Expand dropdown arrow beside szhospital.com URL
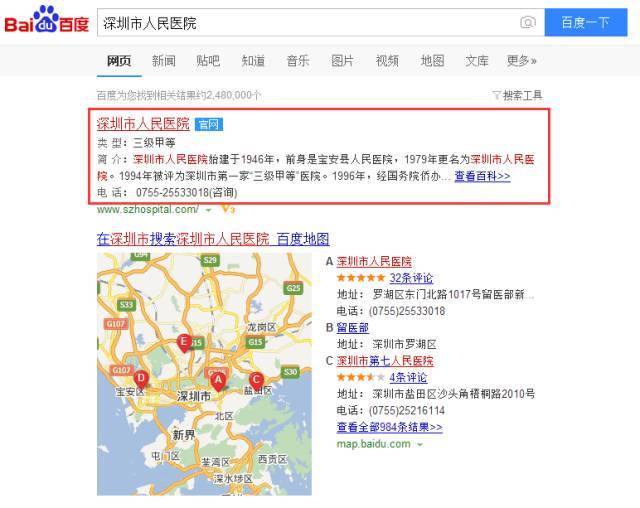640x508 pixels. pos(209,211)
